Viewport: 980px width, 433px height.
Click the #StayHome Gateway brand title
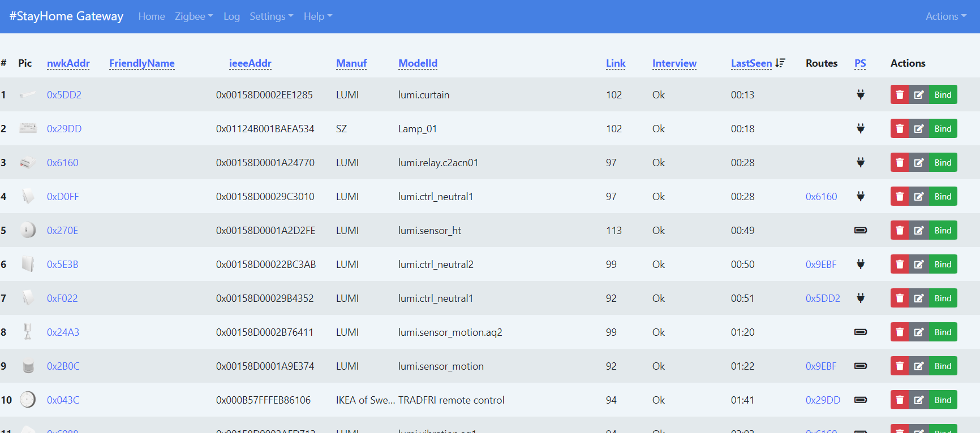pos(66,16)
